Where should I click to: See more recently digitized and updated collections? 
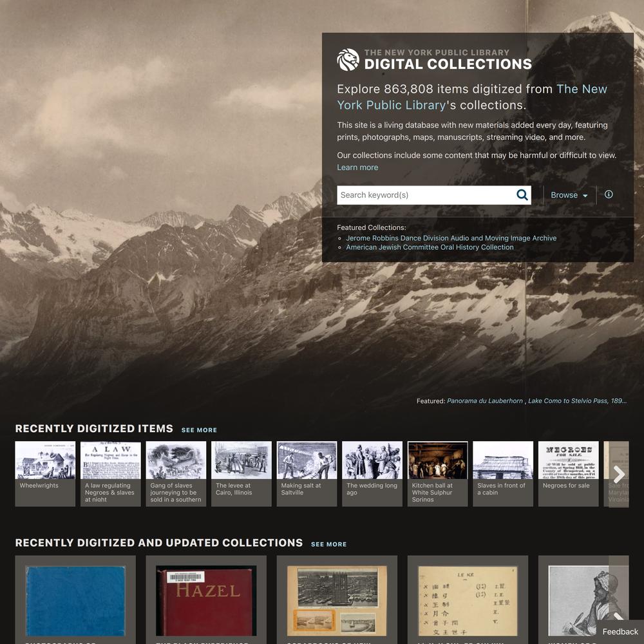[328, 544]
